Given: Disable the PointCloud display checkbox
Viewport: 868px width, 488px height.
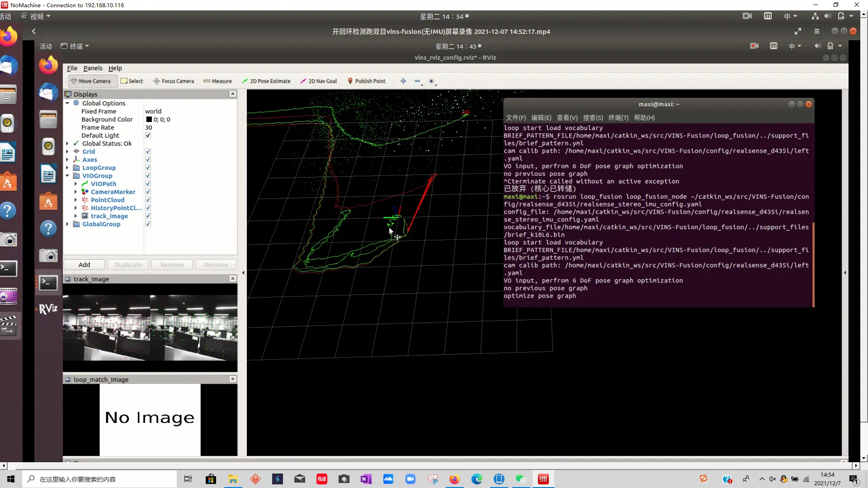Looking at the screenshot, I should [x=148, y=200].
